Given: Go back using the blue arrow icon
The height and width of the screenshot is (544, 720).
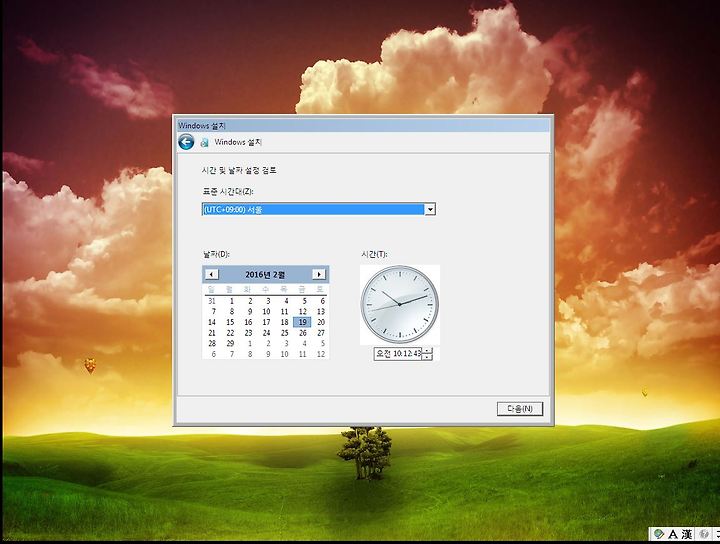Looking at the screenshot, I should click(186, 142).
